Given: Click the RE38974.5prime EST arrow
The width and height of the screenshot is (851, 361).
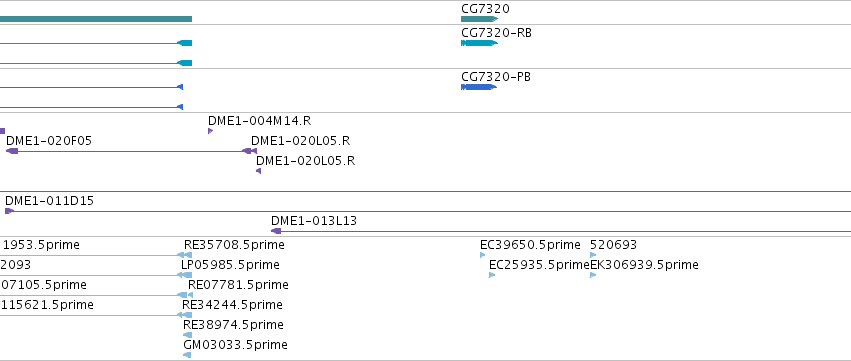Looking at the screenshot, I should coord(187,335).
